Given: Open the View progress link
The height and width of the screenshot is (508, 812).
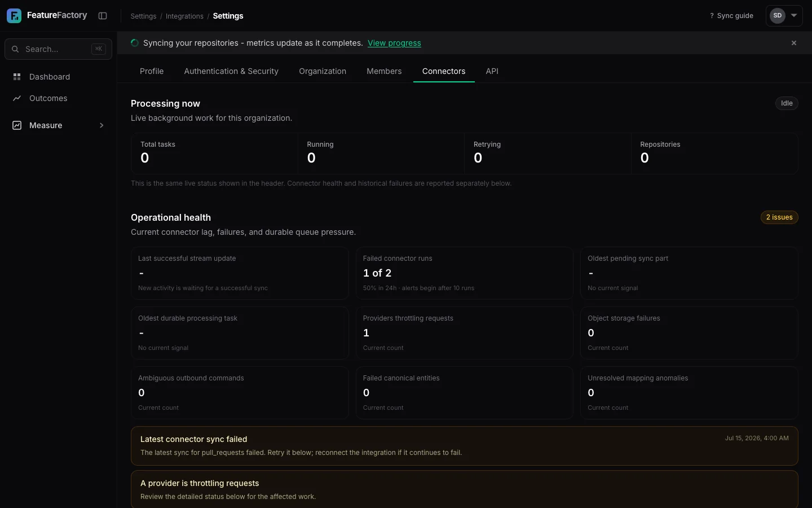Looking at the screenshot, I should [x=394, y=43].
